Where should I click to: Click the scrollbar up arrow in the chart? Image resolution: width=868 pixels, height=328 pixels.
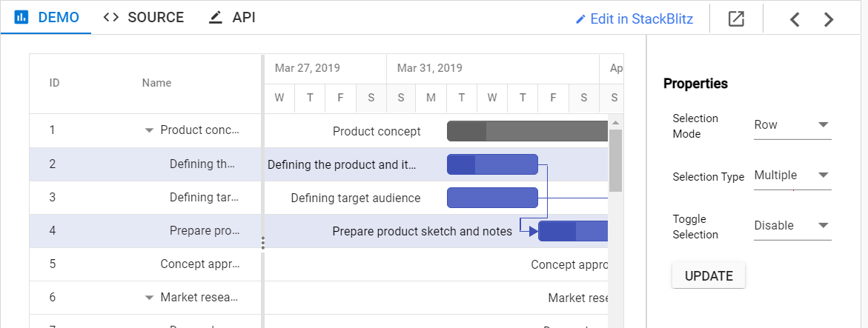coord(615,122)
